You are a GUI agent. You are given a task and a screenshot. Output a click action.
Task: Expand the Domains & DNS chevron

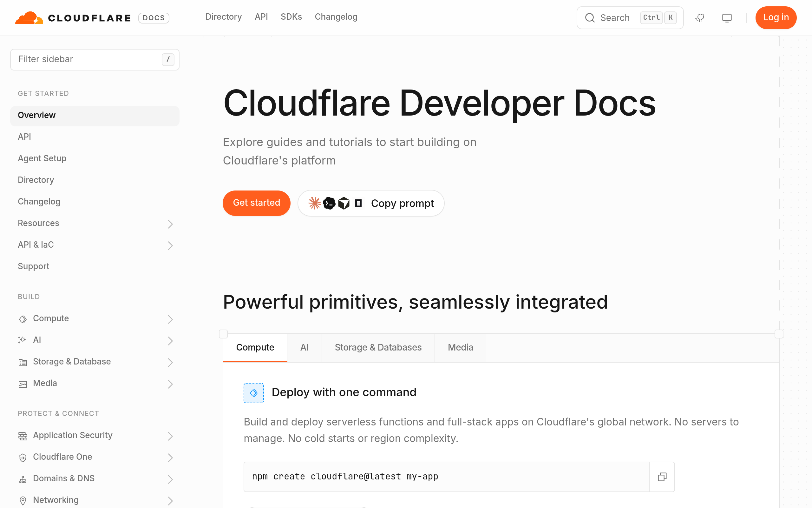(170, 479)
